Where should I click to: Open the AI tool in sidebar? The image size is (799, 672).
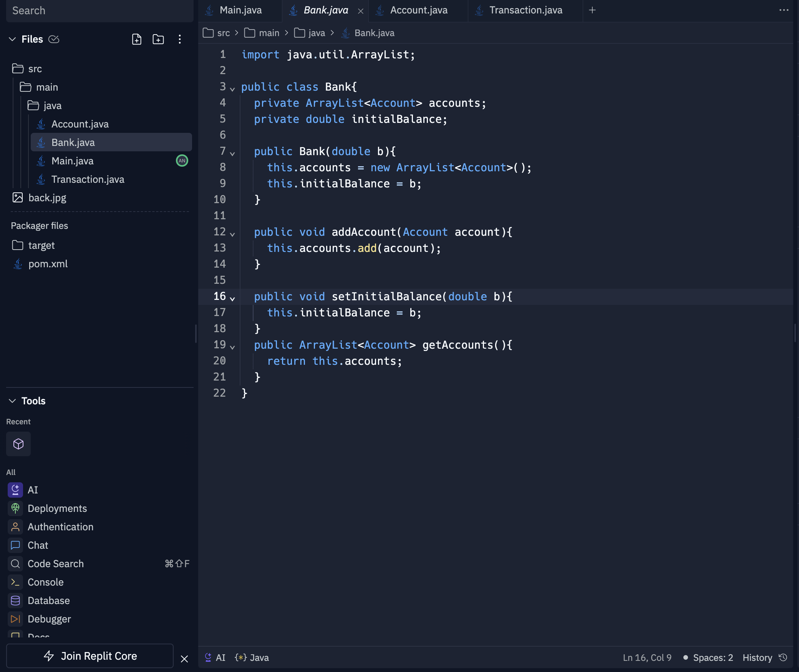(33, 490)
